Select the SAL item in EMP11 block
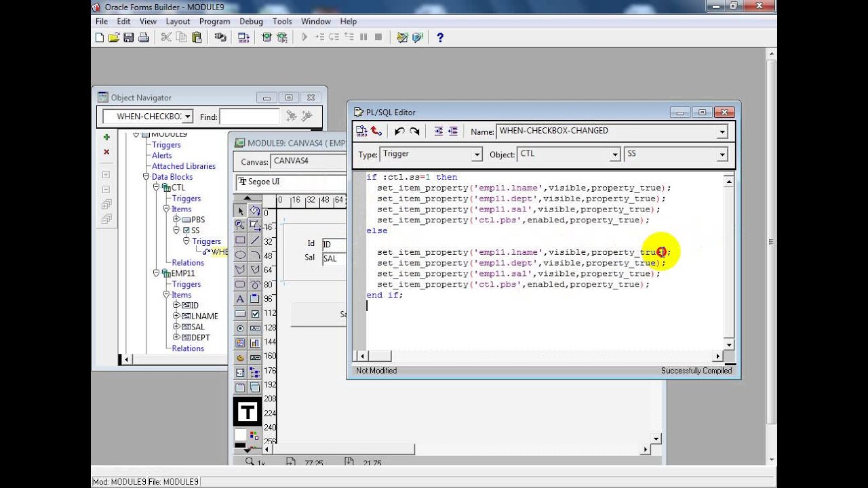 coord(197,327)
